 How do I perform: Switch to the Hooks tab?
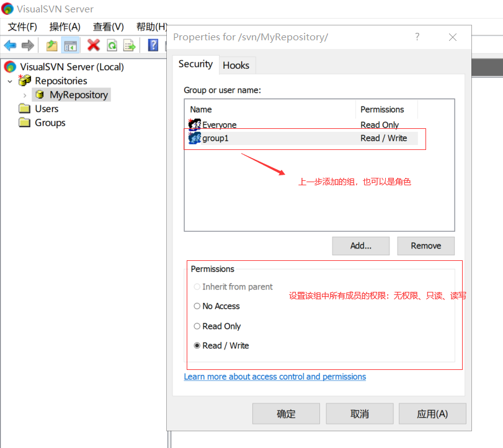click(x=236, y=65)
